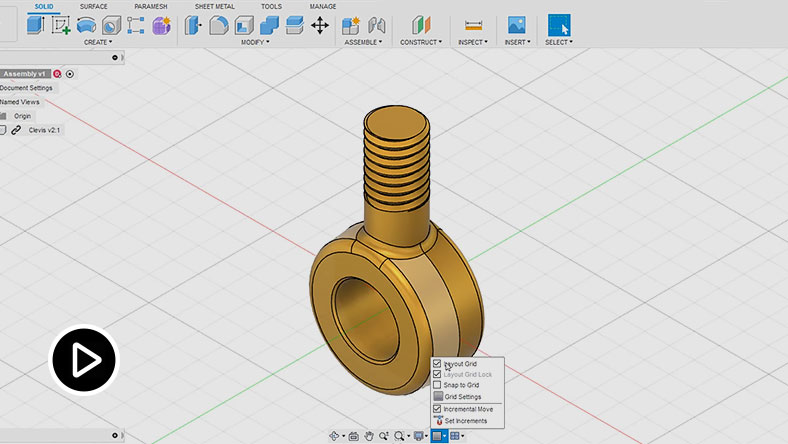This screenshot has height=444, width=788.
Task: Click the Insert image icon
Action: tap(516, 26)
